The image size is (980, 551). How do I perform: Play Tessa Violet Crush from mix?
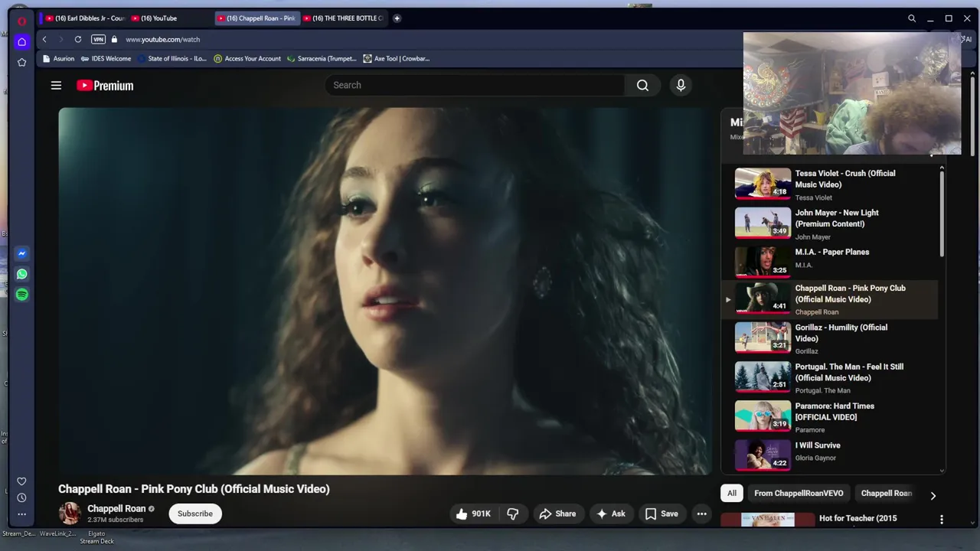pos(831,184)
